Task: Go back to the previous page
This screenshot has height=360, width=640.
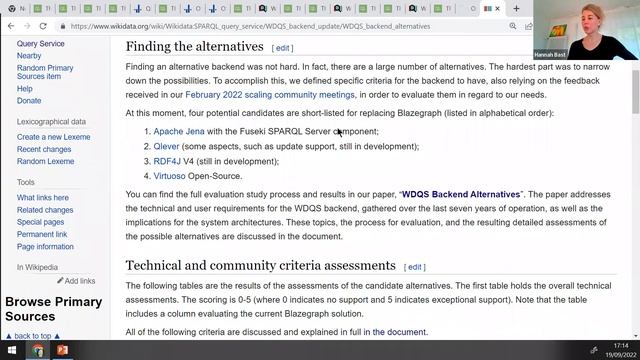Action: pos(11,26)
